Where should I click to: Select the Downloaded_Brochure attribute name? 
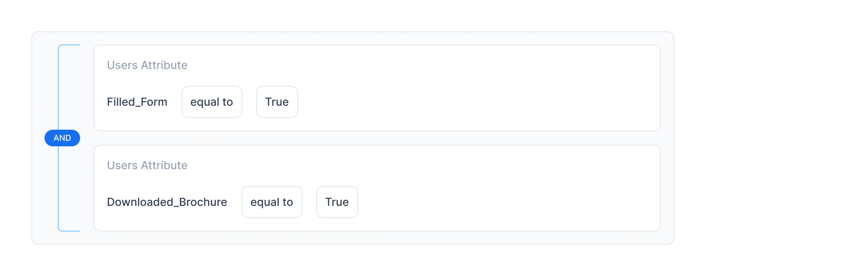coord(167,202)
